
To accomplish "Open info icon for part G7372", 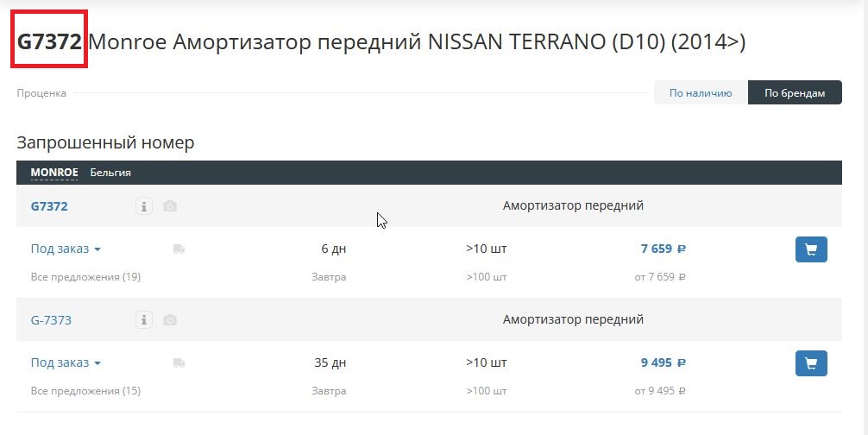I will 144,206.
